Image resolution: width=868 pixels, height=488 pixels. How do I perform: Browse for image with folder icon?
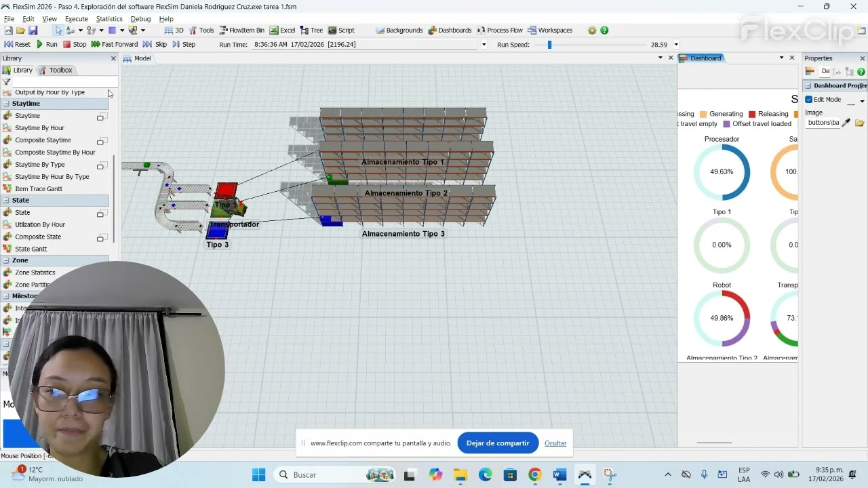859,123
